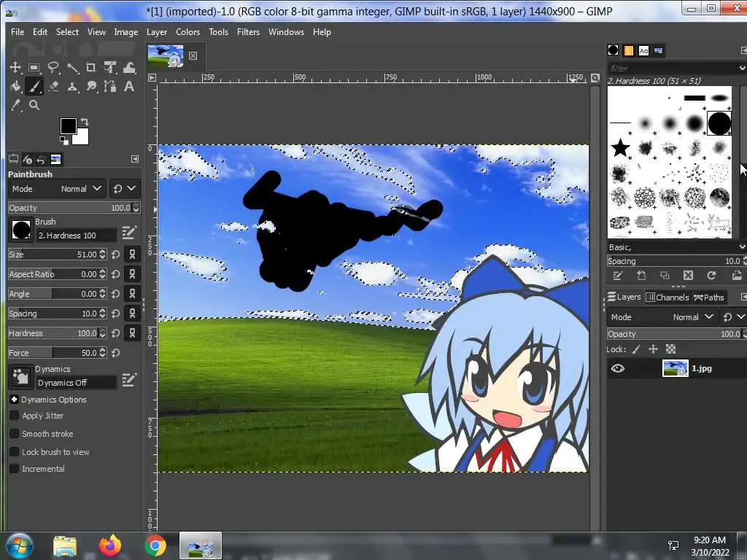The height and width of the screenshot is (560, 747).
Task: Toggle lock alpha channel
Action: pyautogui.click(x=671, y=349)
